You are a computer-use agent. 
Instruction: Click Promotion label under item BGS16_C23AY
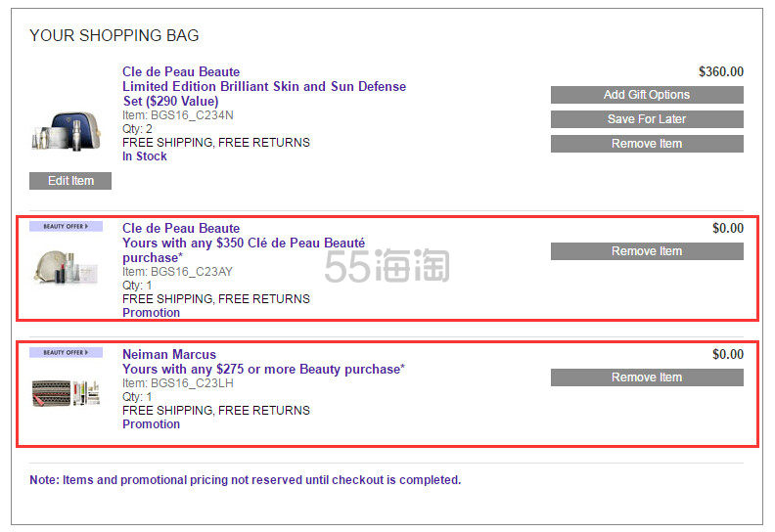click(152, 313)
